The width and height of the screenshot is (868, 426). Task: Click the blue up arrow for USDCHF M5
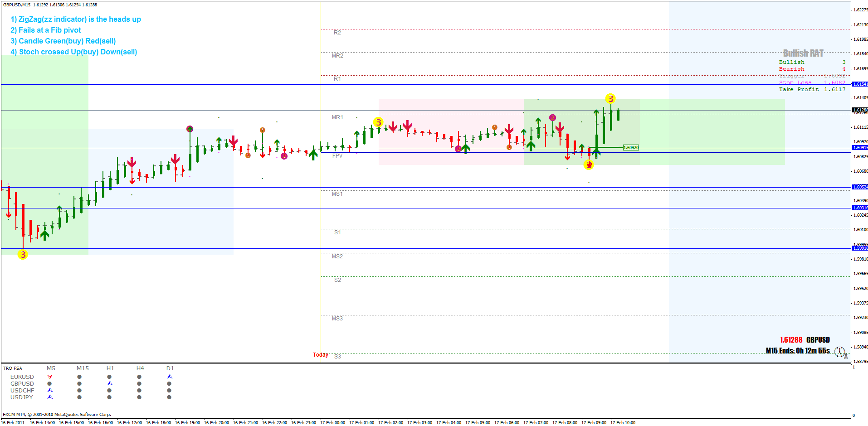[x=50, y=390]
